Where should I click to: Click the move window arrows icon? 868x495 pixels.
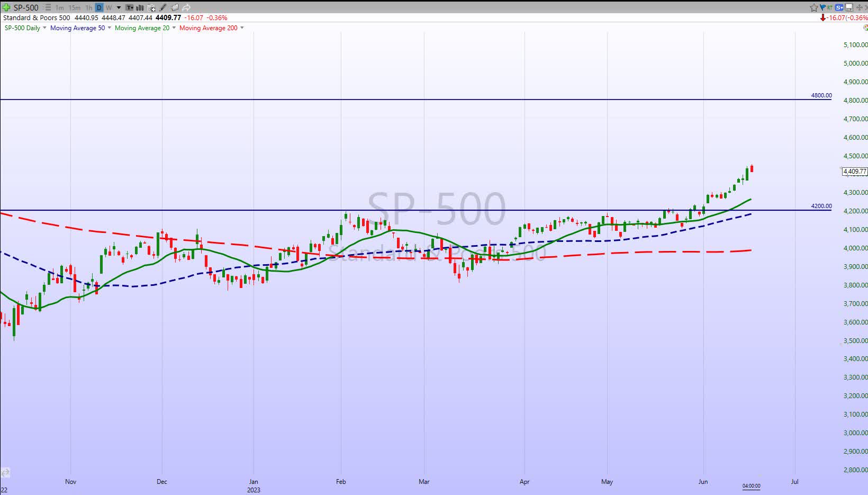(859, 7)
